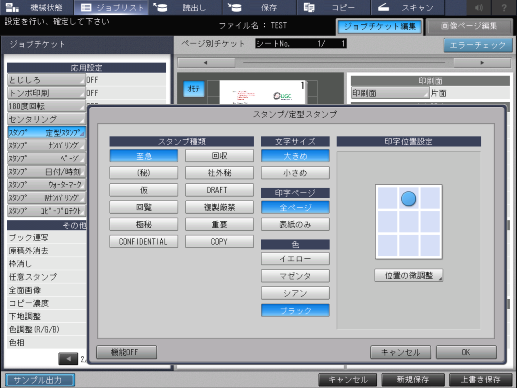Screen dimensions: 517x388
Task: Open the スキャン tab
Action: (407, 7)
